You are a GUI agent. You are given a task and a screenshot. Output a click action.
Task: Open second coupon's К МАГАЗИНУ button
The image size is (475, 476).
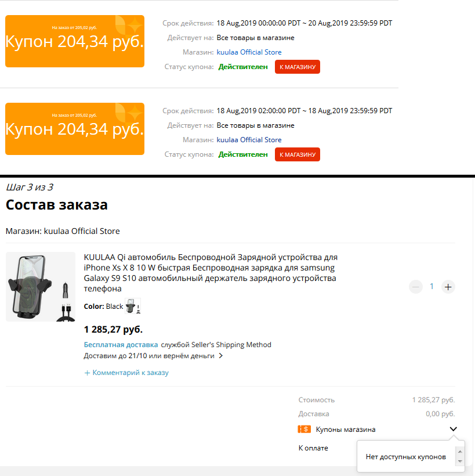[298, 154]
